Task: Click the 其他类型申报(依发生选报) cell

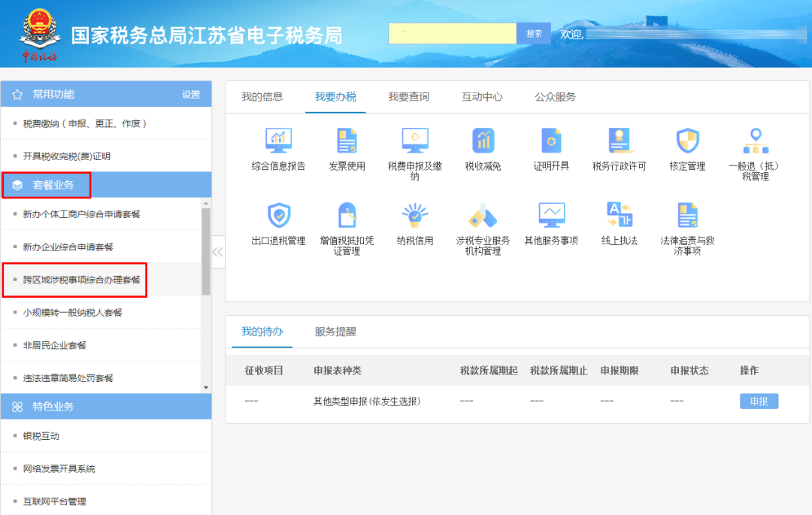Action: click(367, 401)
